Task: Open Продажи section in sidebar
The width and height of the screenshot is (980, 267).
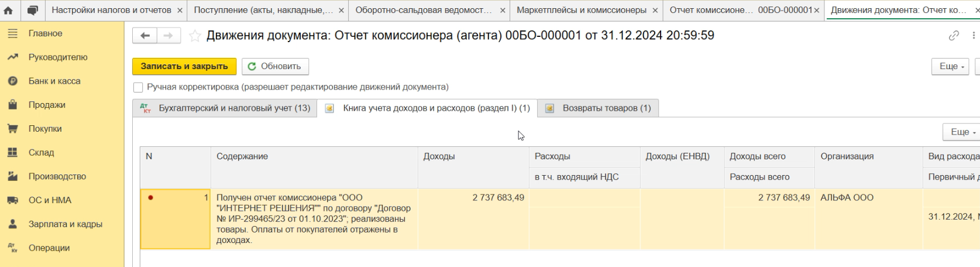Action: [x=47, y=105]
